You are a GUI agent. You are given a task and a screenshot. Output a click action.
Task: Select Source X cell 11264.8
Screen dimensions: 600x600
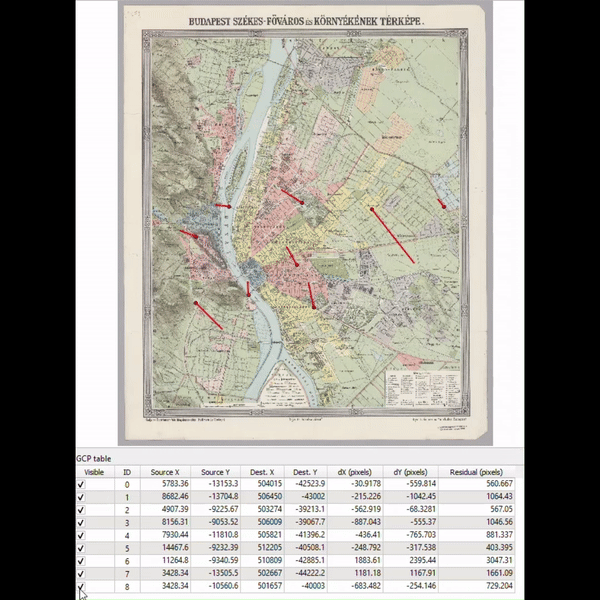point(175,560)
